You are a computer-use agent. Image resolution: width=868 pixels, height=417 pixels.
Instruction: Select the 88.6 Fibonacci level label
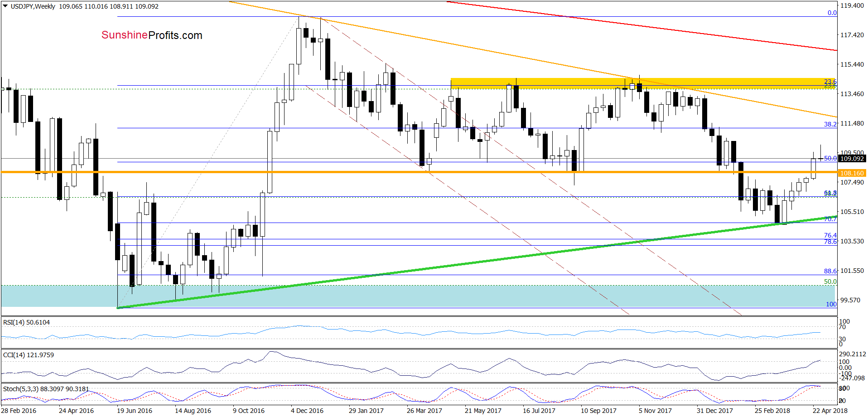[830, 271]
